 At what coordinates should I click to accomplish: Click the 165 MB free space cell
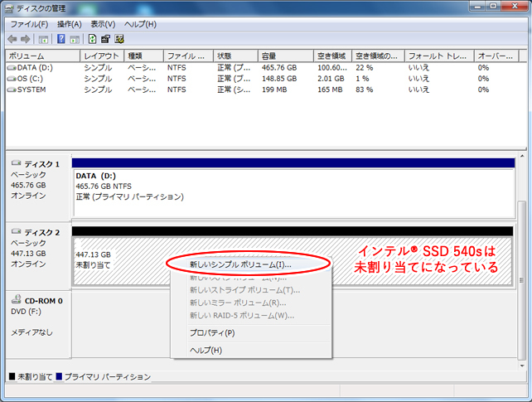[x=330, y=90]
